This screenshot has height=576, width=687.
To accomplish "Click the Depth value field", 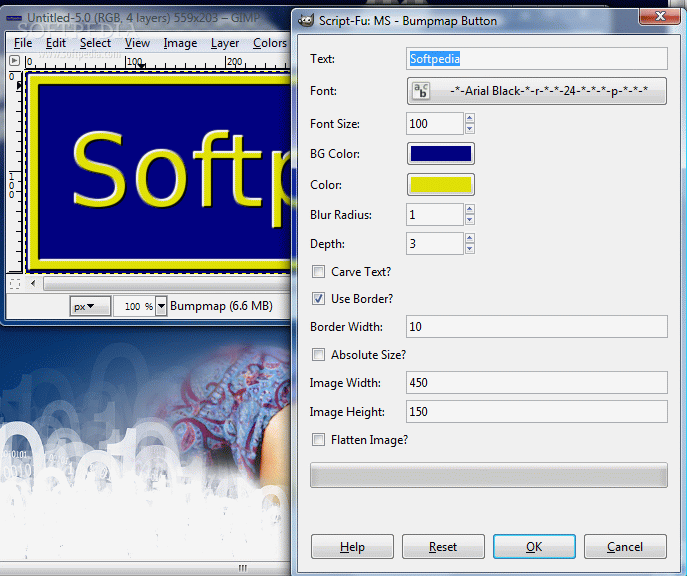I will tap(435, 244).
